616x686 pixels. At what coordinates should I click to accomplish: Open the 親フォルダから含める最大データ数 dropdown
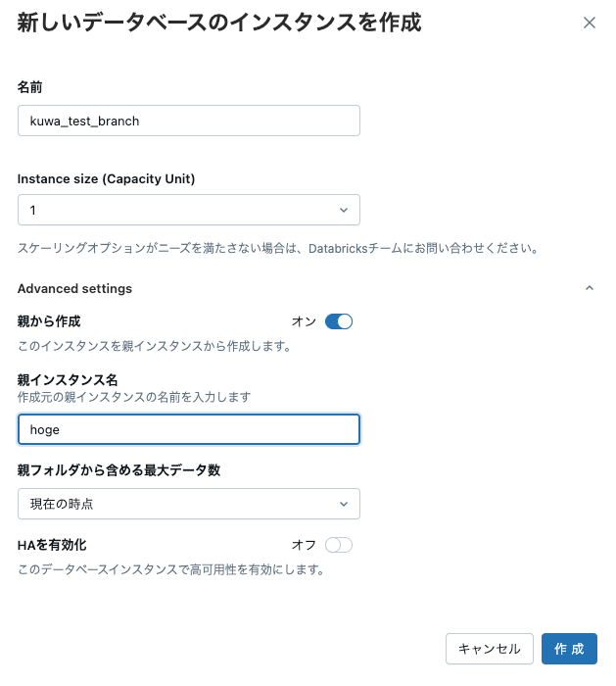pos(189,504)
